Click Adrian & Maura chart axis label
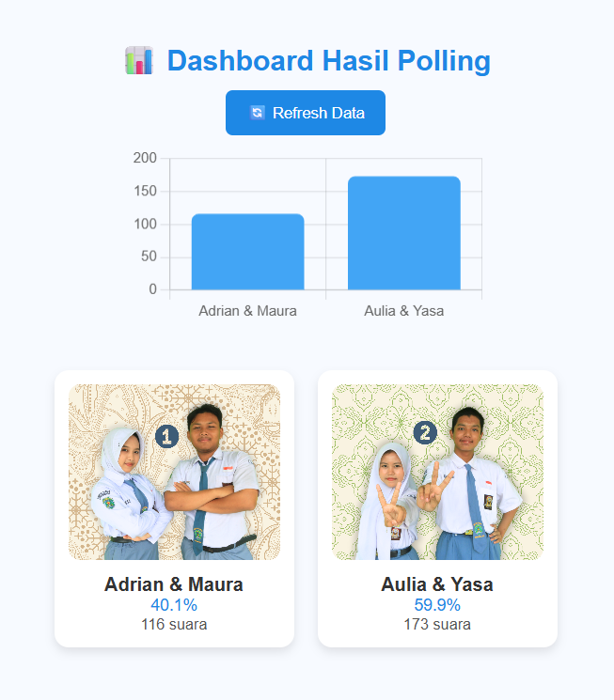The width and height of the screenshot is (614, 700). tap(247, 310)
